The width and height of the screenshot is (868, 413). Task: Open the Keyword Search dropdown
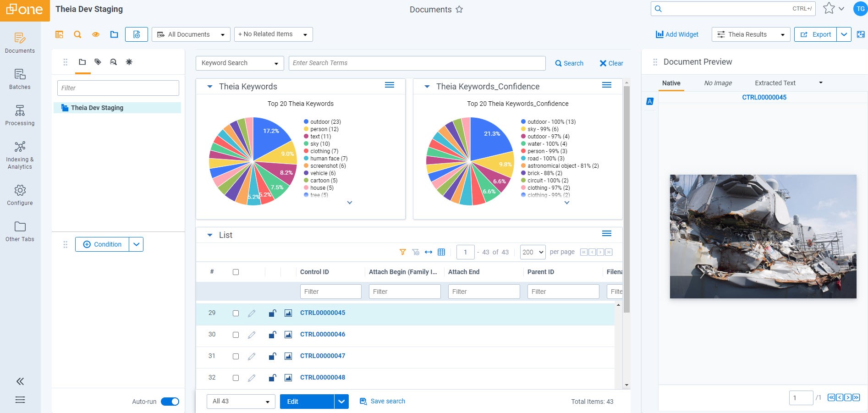pyautogui.click(x=239, y=63)
